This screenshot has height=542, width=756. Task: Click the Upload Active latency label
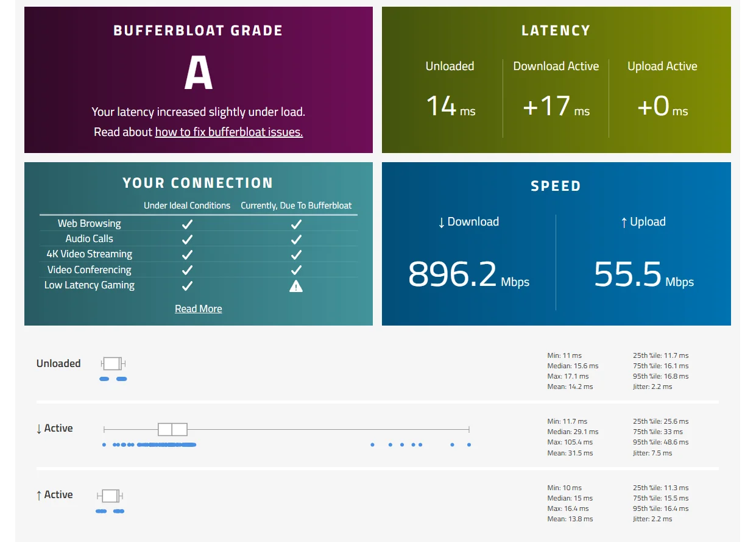(662, 66)
